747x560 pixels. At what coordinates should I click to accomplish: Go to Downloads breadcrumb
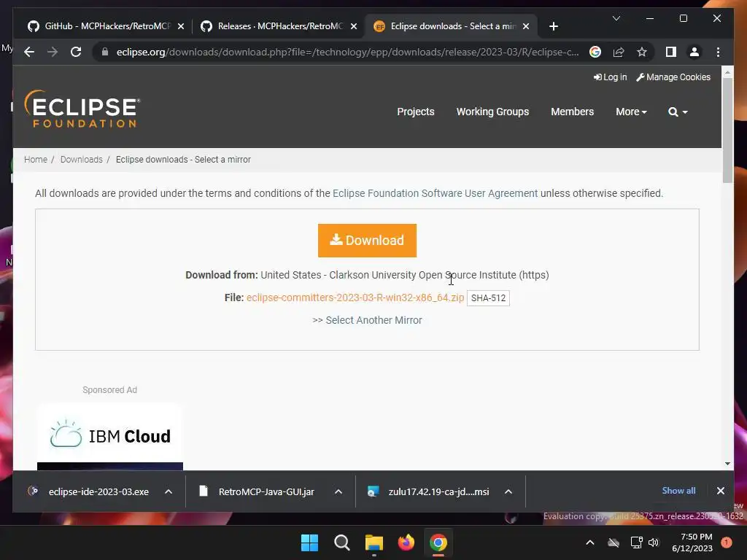pyautogui.click(x=82, y=160)
